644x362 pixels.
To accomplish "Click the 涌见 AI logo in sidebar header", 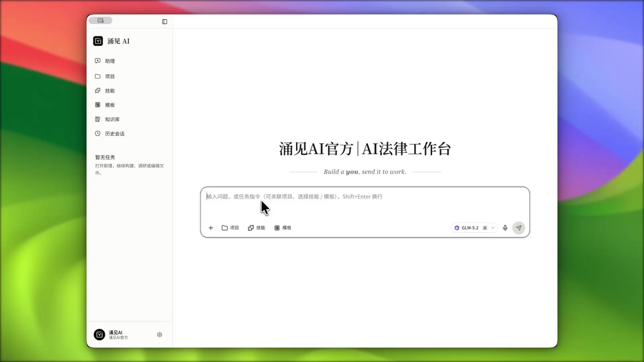I will click(98, 41).
